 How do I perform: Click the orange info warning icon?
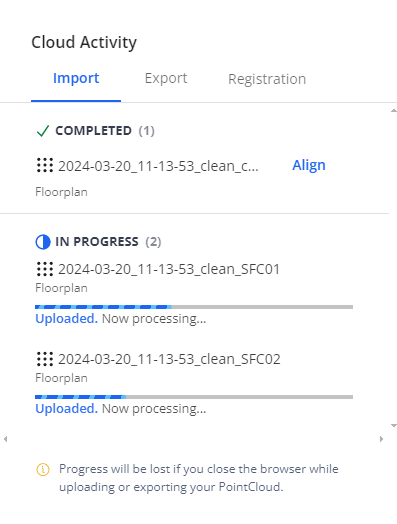click(43, 470)
